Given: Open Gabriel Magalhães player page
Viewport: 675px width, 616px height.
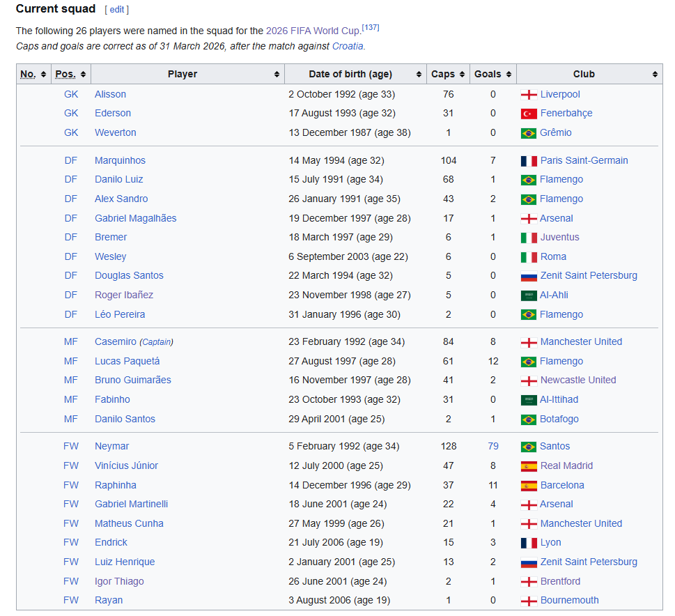Looking at the screenshot, I should pos(136,218).
